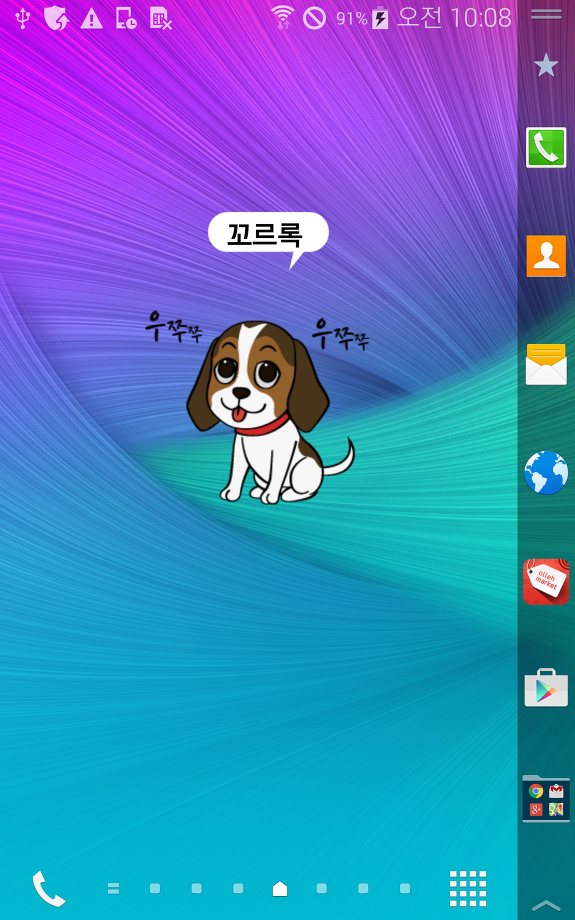Tap the SIM card error status icon
The image size is (575, 920).
[160, 18]
